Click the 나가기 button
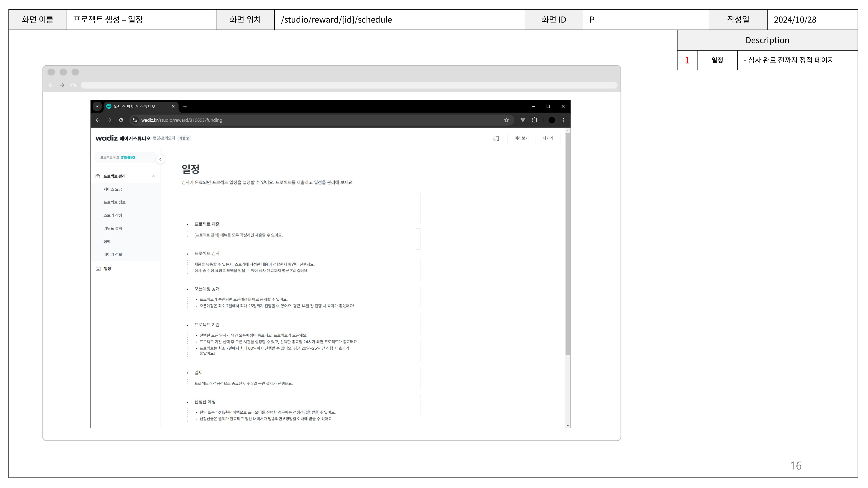This screenshot has width=868, height=488. click(547, 138)
